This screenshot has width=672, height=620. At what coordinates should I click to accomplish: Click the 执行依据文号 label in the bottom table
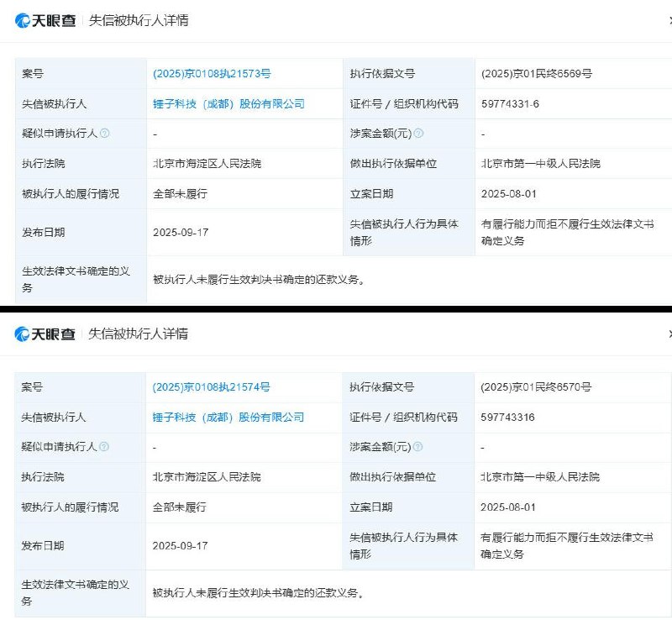coord(382,387)
